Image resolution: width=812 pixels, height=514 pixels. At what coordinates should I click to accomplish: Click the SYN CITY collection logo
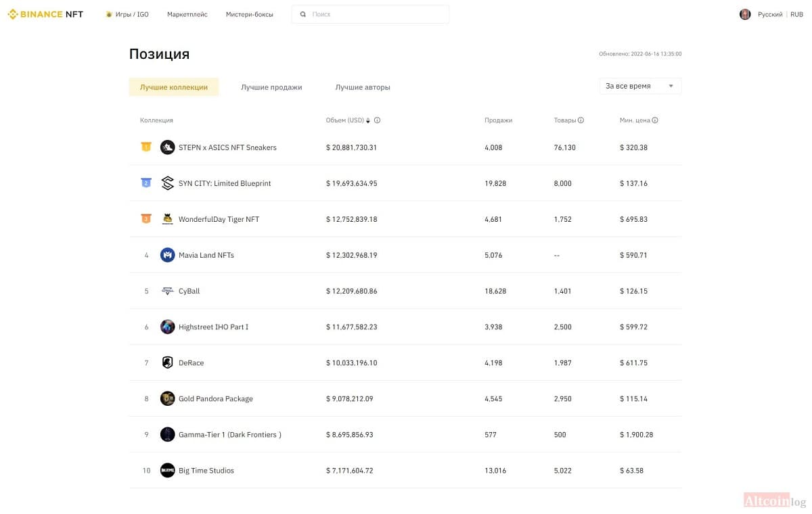pyautogui.click(x=167, y=183)
